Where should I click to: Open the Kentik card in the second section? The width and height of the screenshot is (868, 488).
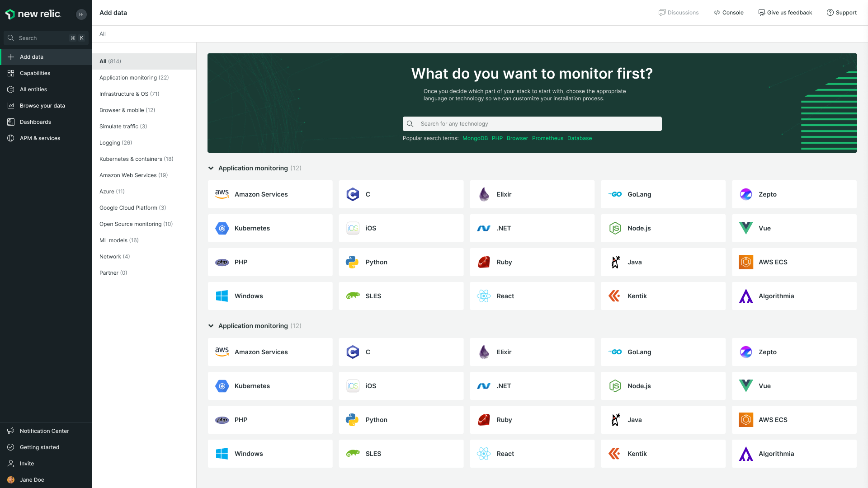(663, 454)
